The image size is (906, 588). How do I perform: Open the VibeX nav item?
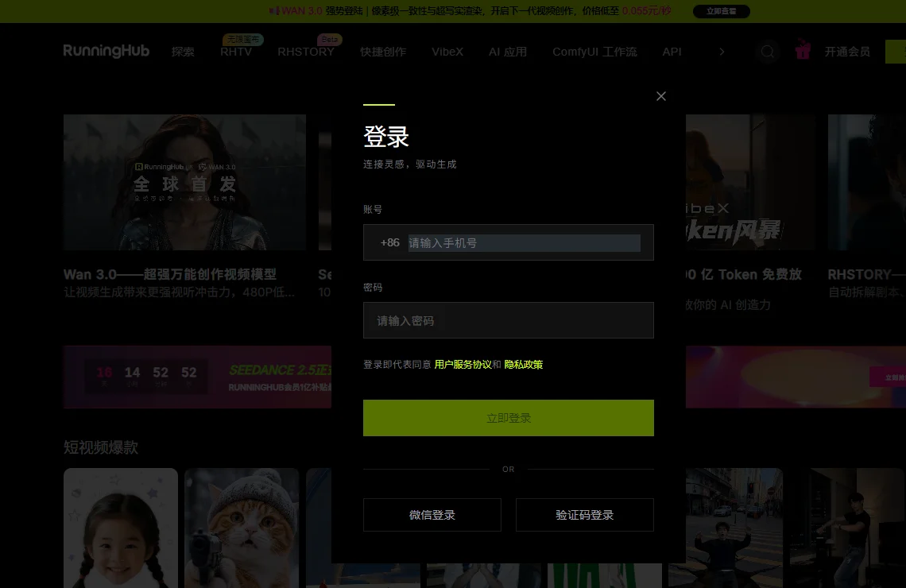pyautogui.click(x=447, y=52)
